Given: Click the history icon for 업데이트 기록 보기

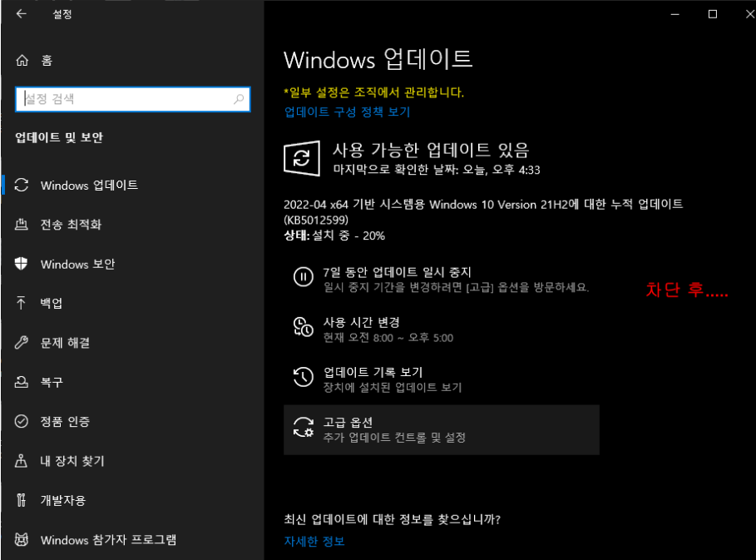Looking at the screenshot, I should tap(304, 377).
